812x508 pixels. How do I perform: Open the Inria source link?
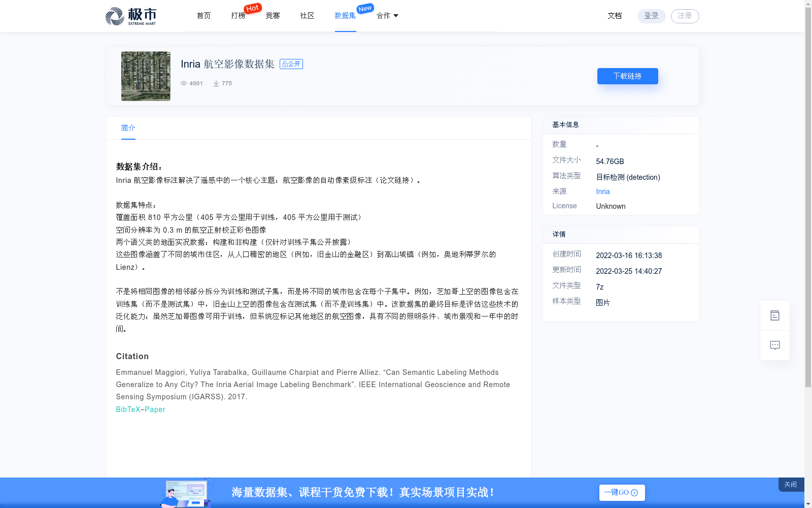pyautogui.click(x=603, y=192)
